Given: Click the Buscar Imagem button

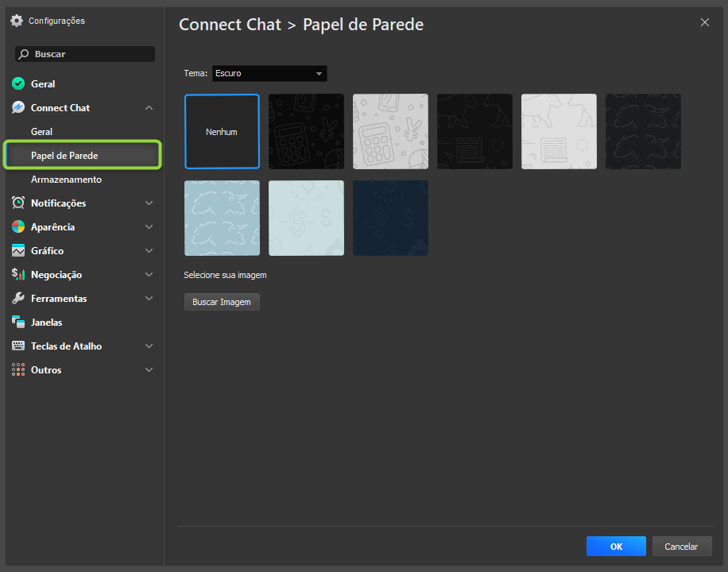Looking at the screenshot, I should 222,302.
